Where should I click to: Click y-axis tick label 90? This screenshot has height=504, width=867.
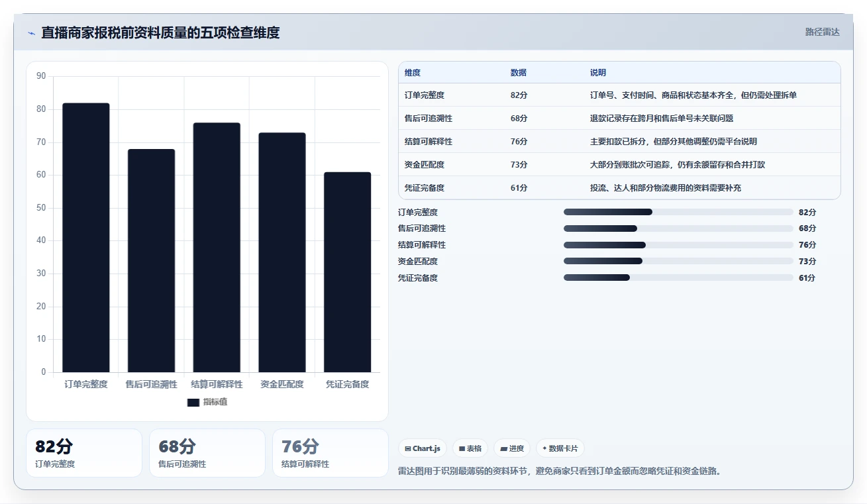point(41,76)
